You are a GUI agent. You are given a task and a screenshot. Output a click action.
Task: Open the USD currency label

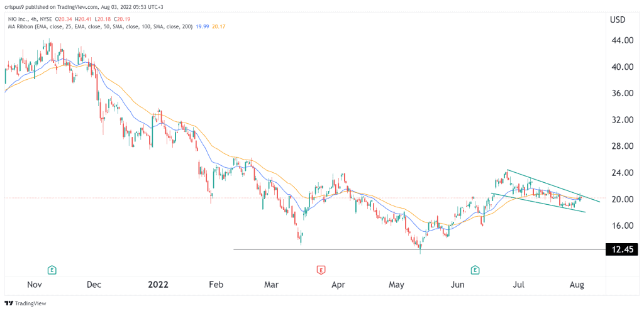[619, 19]
